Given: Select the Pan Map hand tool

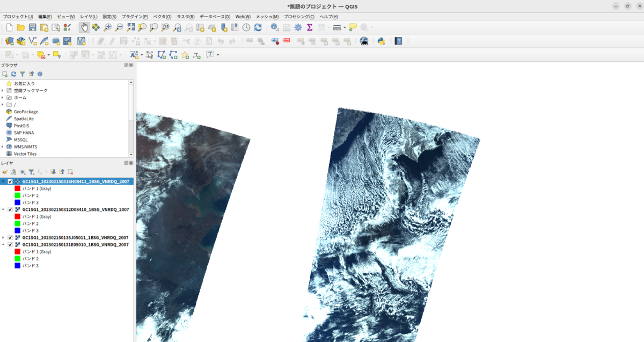Looking at the screenshot, I should [84, 27].
